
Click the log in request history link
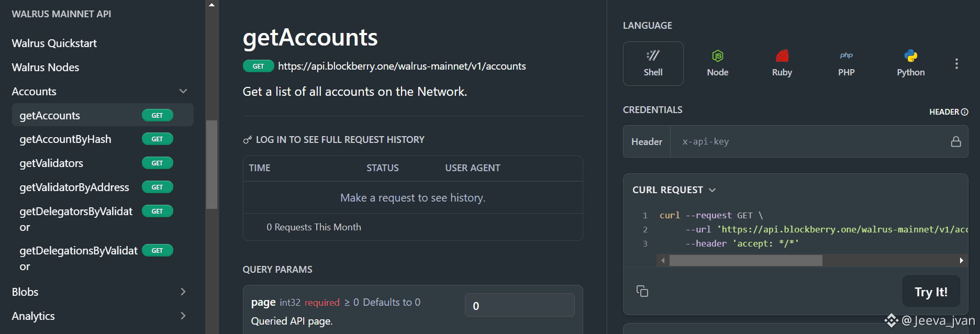(x=340, y=140)
